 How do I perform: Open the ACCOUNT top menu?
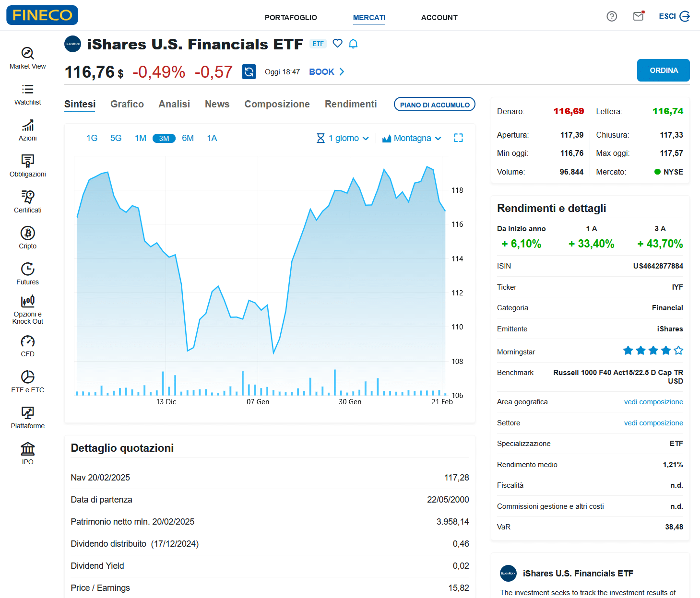coord(439,18)
